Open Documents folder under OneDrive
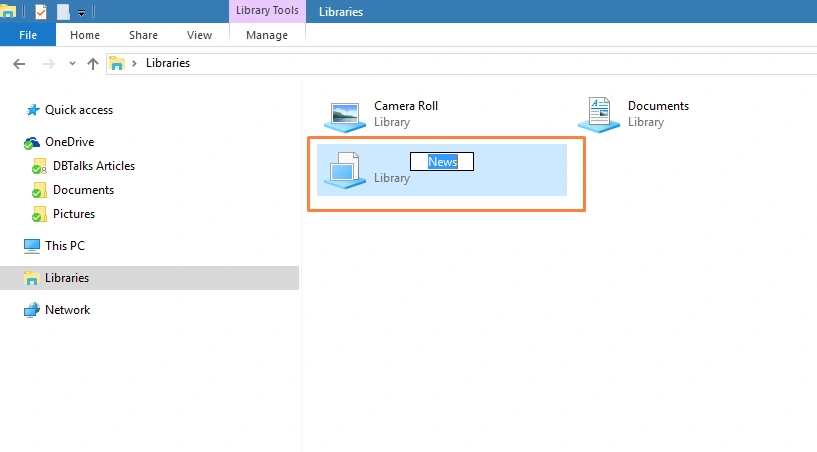The height and width of the screenshot is (452, 817). (83, 190)
